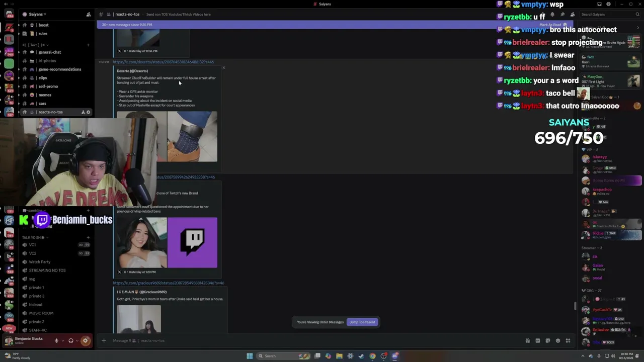The image size is (644, 362).
Task: Go back using the title bar back arrow
Action: [x=5, y=4]
